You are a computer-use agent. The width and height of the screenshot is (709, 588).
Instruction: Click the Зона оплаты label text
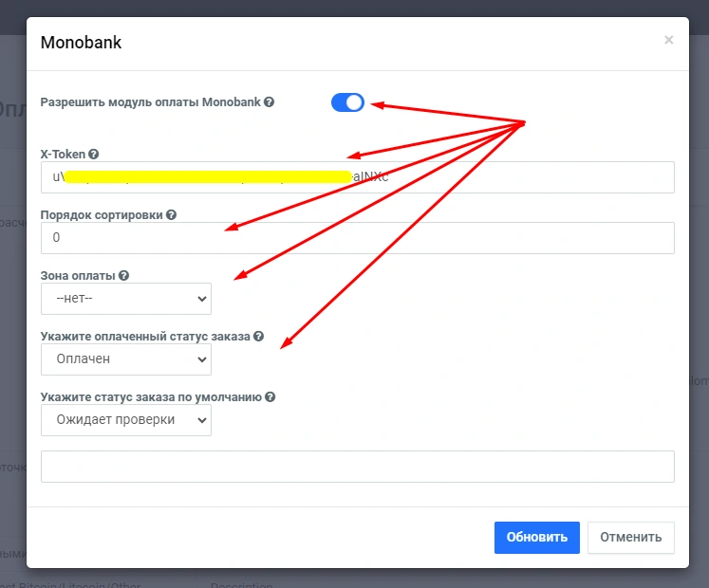[x=78, y=276]
